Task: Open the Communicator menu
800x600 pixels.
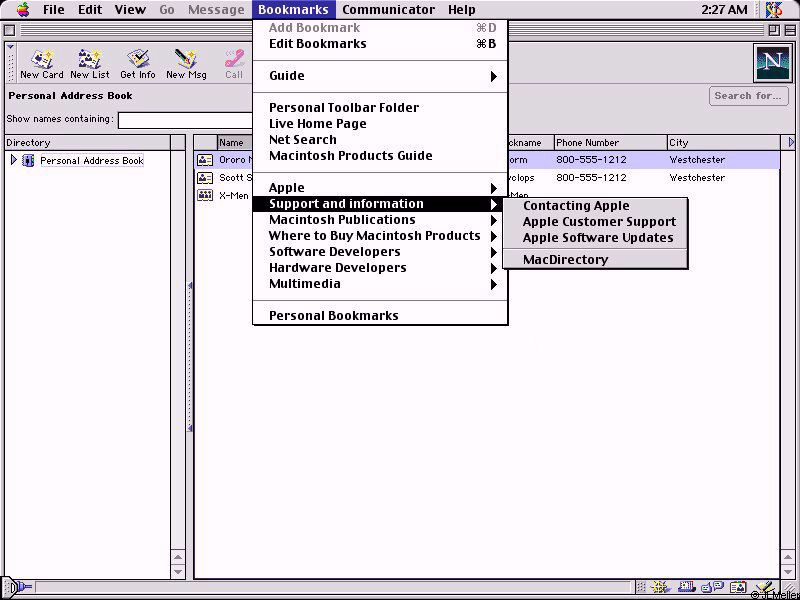Action: click(x=388, y=9)
